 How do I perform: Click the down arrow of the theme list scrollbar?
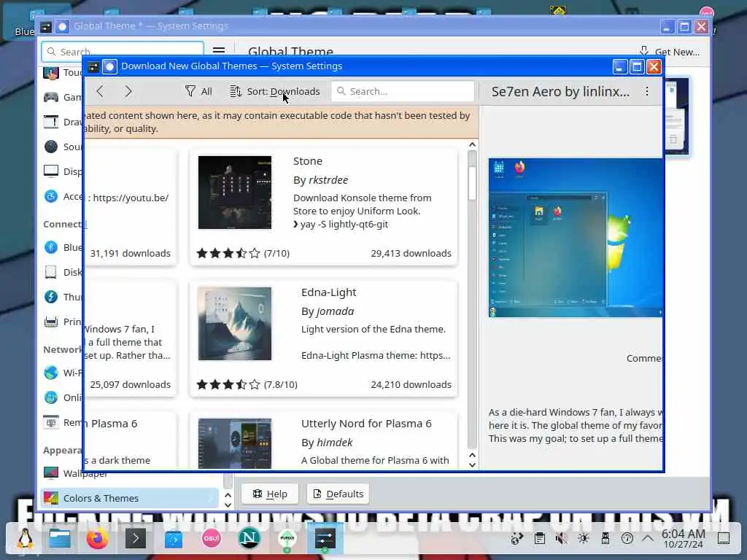click(x=472, y=464)
